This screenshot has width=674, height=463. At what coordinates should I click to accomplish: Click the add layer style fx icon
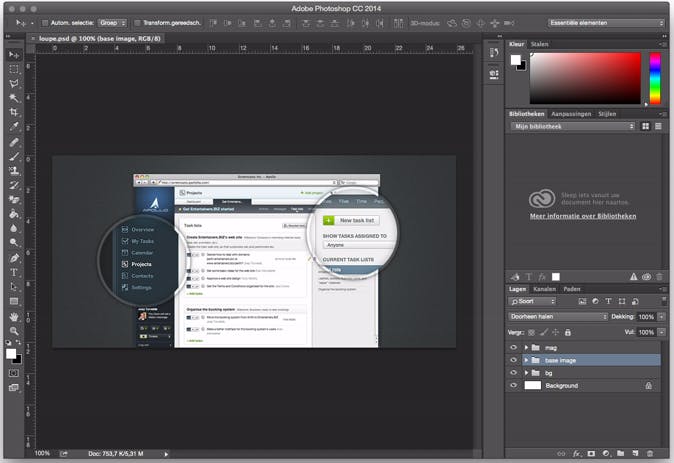[x=578, y=452]
